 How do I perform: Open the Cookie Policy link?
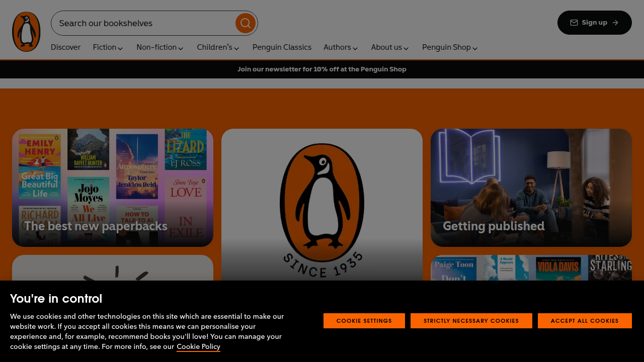[198, 346]
